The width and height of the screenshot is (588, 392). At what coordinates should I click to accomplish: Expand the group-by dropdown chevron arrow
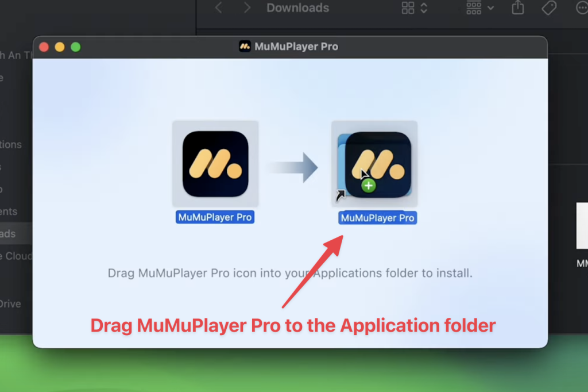click(x=490, y=8)
